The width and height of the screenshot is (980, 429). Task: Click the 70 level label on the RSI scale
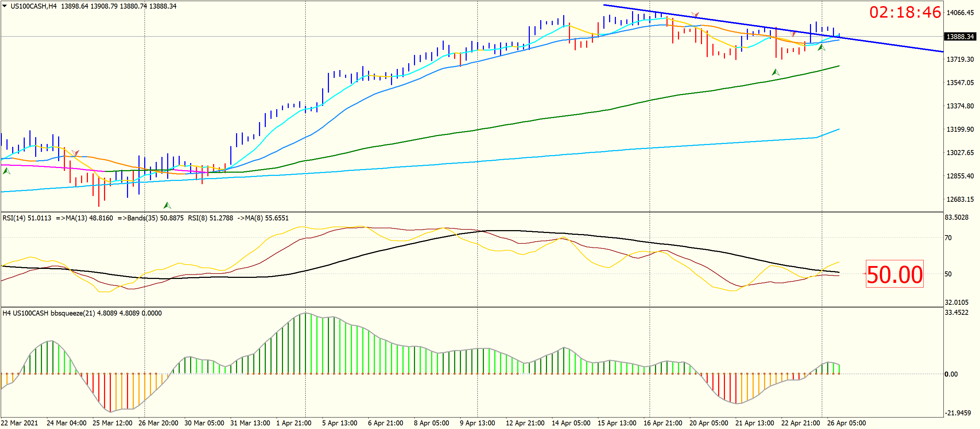point(948,238)
